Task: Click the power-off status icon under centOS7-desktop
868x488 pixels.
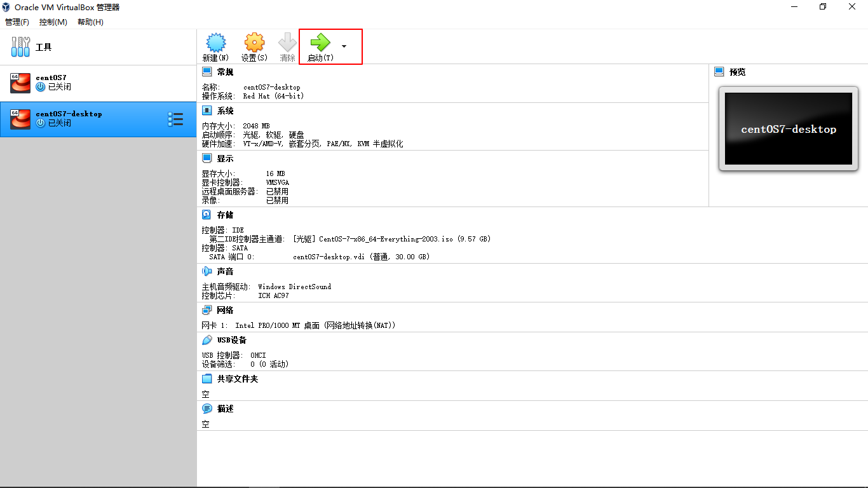Action: 40,123
